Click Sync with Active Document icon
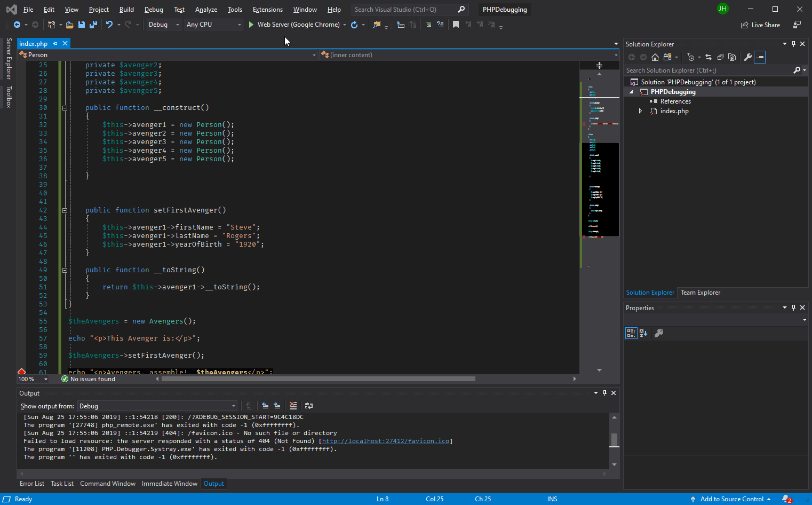This screenshot has height=505, width=812. click(708, 57)
